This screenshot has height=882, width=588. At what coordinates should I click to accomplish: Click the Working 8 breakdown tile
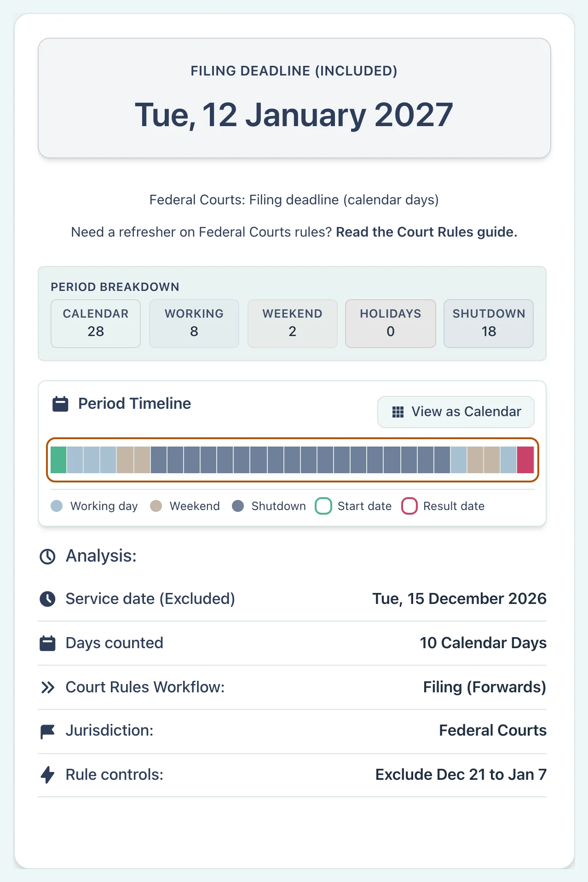tap(194, 323)
